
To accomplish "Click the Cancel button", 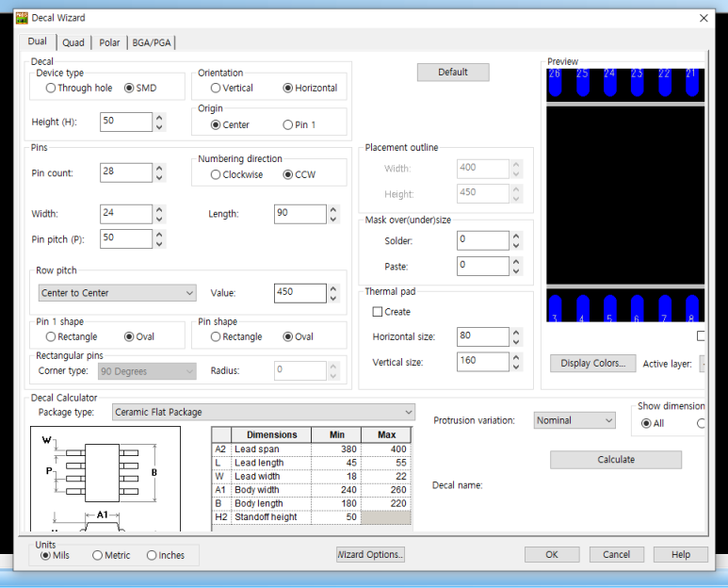I will tap(617, 555).
